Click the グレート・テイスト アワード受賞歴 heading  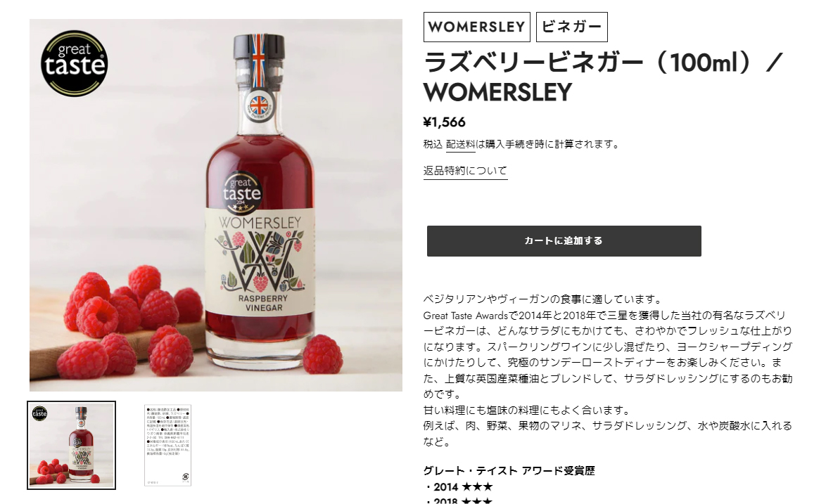509,471
